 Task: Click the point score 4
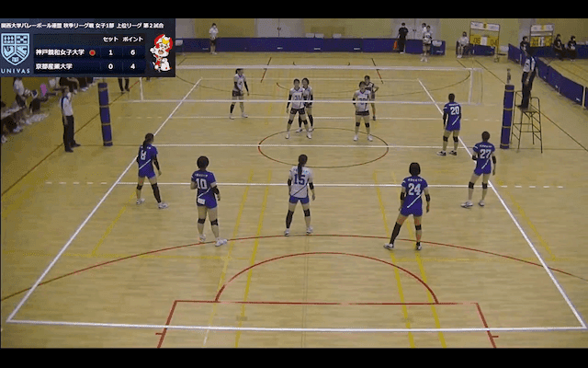132,66
